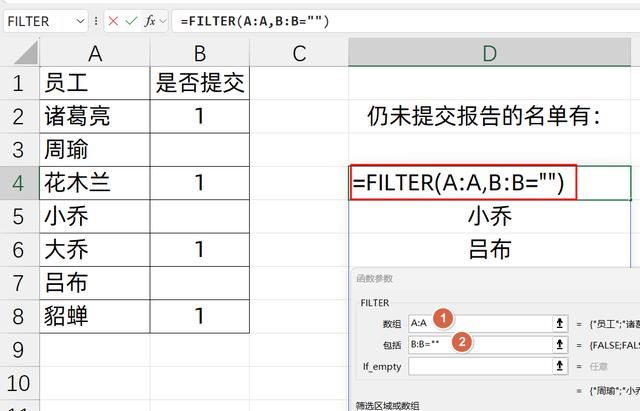Select column D header

(x=489, y=53)
